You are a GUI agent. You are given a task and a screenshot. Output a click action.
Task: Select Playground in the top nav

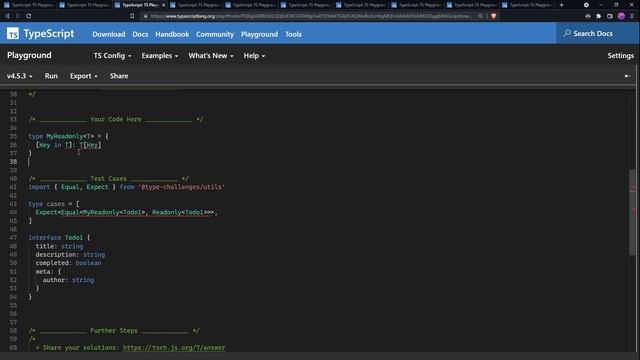259,34
